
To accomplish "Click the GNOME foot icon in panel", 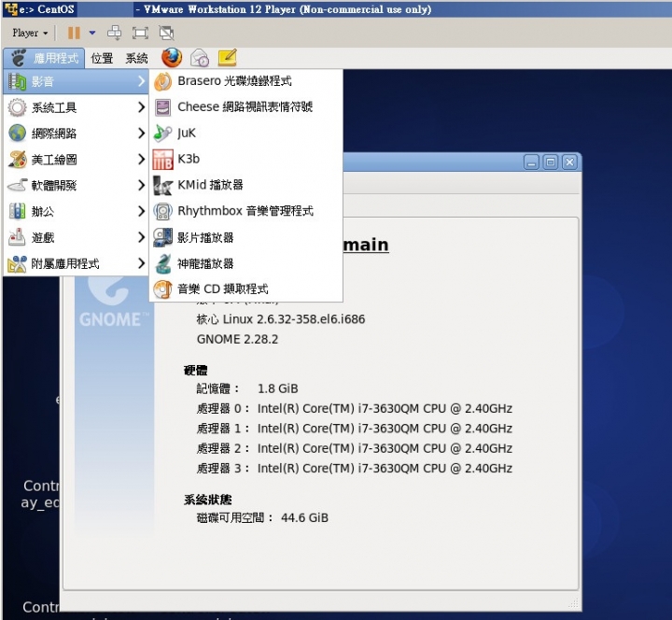I will tap(19, 58).
